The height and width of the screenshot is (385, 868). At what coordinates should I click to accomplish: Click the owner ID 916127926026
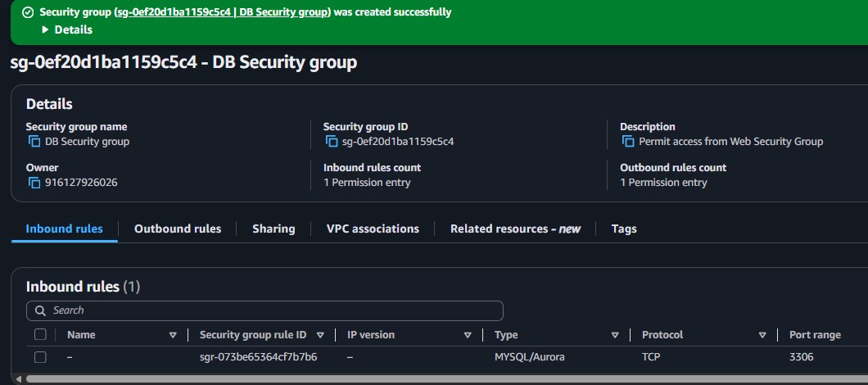point(81,182)
